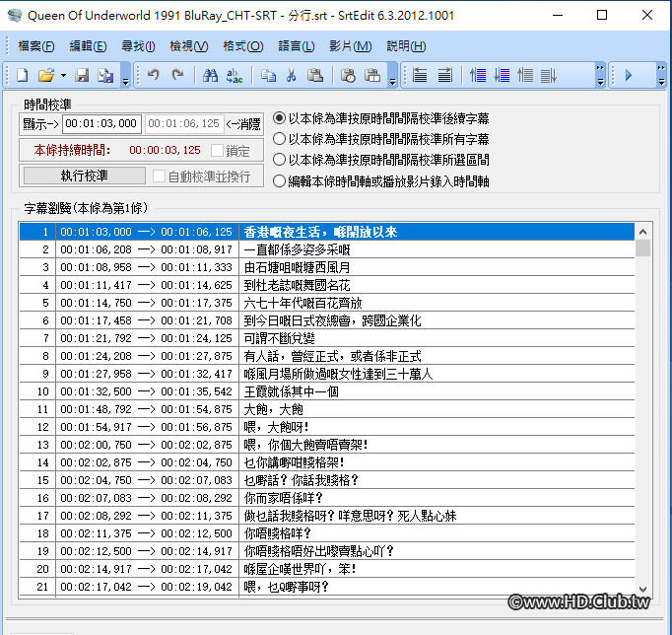Click the <-消隱 button

[x=243, y=124]
